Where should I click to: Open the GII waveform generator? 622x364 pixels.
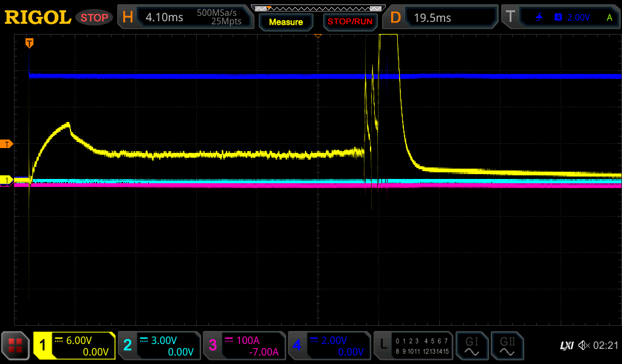507,346
